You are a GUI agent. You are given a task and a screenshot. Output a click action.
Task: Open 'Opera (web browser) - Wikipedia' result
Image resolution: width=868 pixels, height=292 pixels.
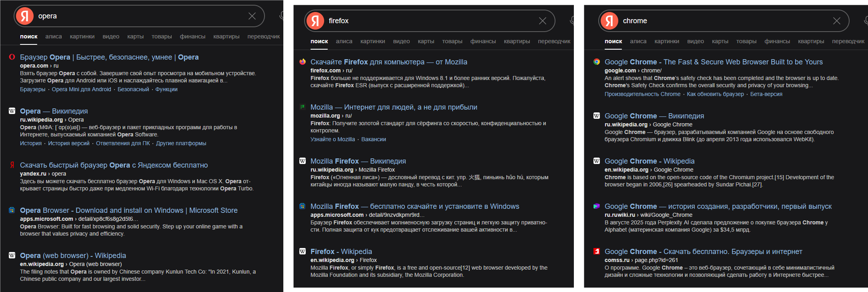73,256
